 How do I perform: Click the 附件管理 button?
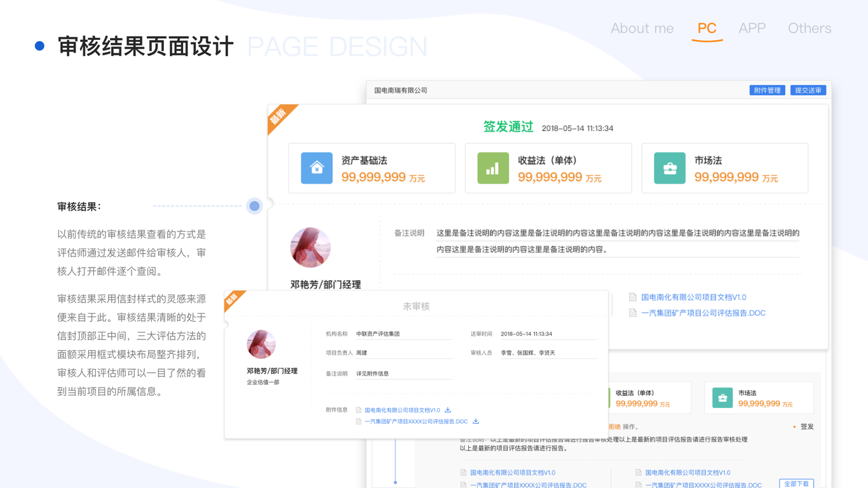click(x=768, y=90)
